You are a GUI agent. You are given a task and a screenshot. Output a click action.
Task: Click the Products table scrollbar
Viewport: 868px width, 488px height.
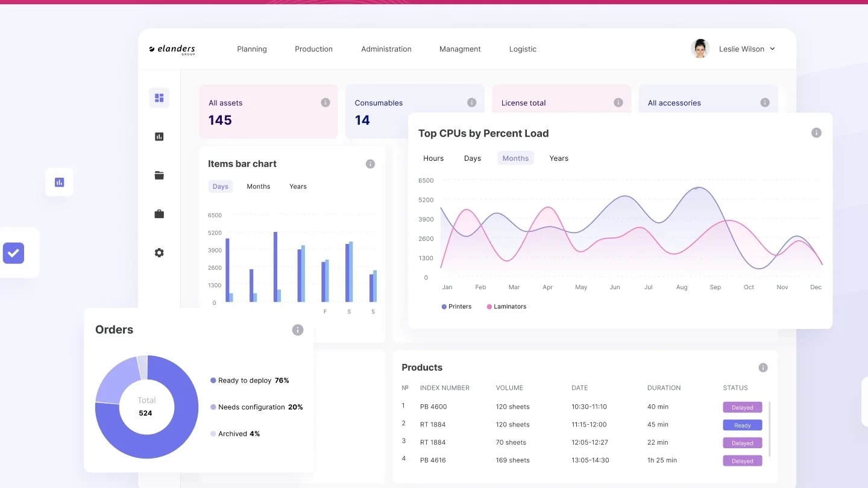[x=770, y=429]
